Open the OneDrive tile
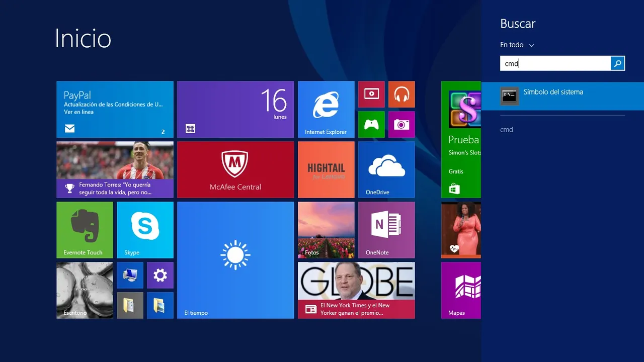 [386, 169]
